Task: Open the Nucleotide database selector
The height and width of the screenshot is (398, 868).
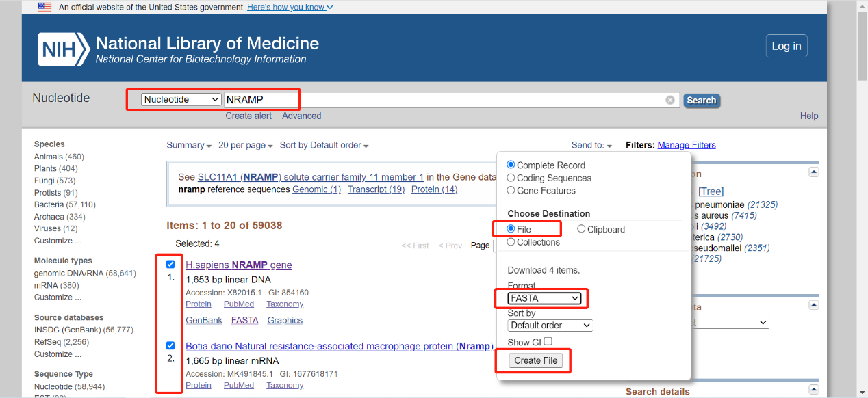Action: click(x=181, y=100)
